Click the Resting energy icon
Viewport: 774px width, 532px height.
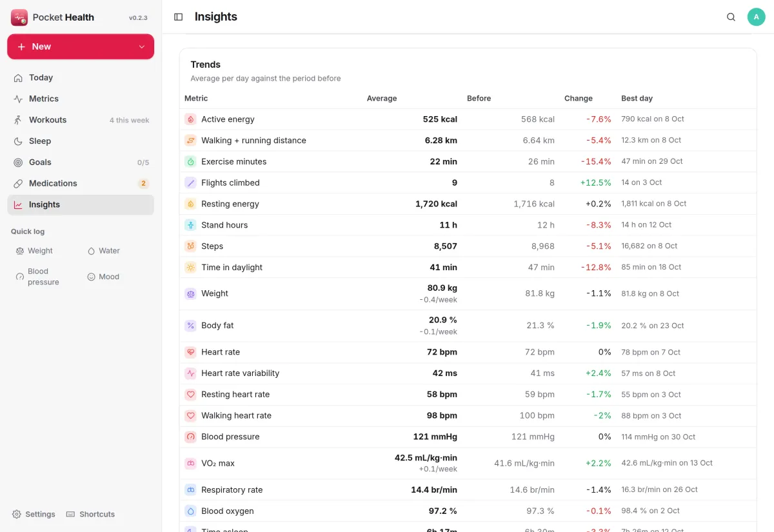coord(190,204)
